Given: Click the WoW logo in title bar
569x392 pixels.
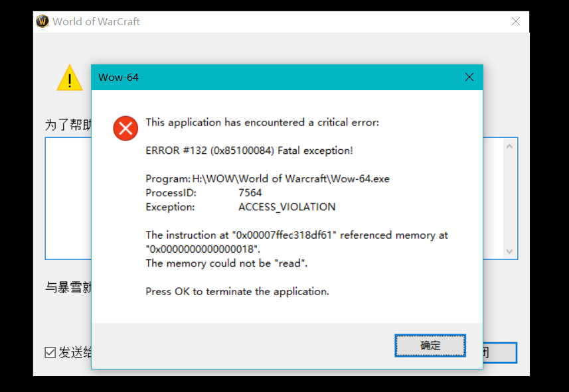Looking at the screenshot, I should point(42,21).
